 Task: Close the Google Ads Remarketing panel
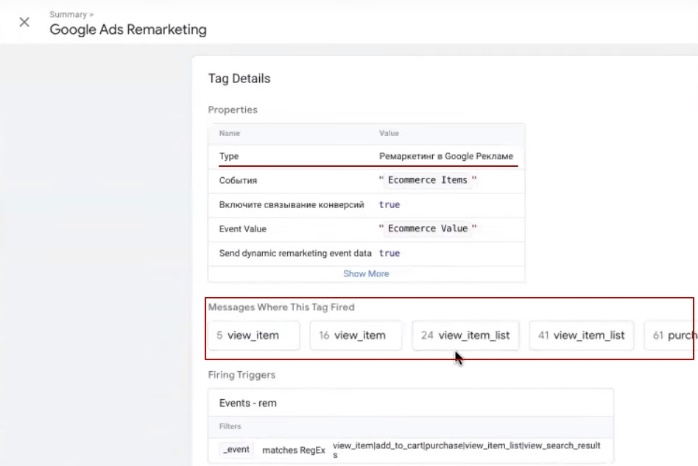pos(24,23)
